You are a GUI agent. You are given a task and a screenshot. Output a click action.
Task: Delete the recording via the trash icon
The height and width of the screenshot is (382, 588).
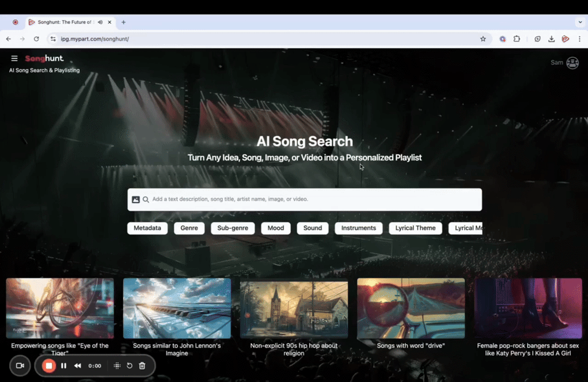(x=142, y=365)
